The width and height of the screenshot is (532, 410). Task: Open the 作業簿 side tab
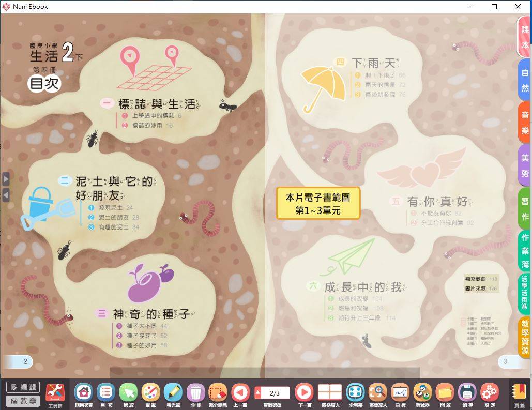(525, 251)
